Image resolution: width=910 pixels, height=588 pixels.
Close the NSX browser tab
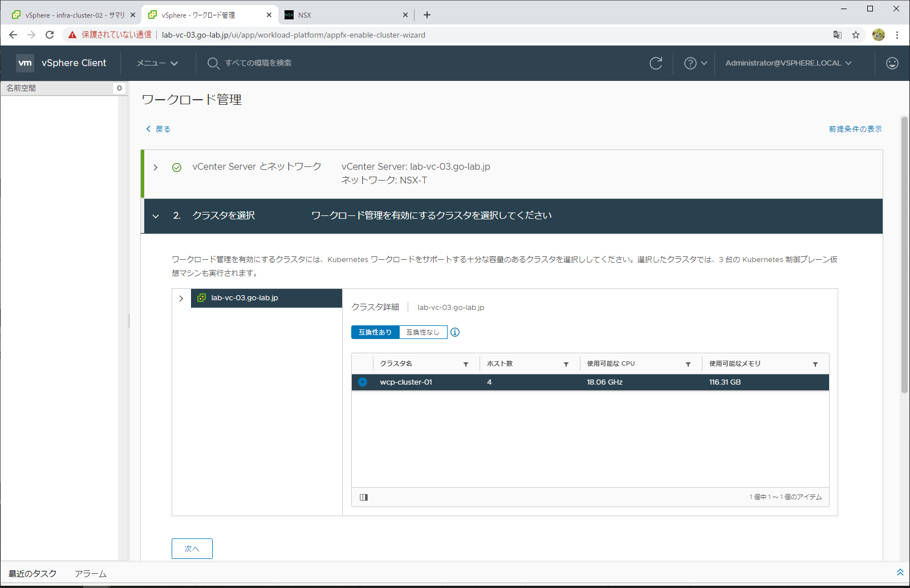coord(405,15)
